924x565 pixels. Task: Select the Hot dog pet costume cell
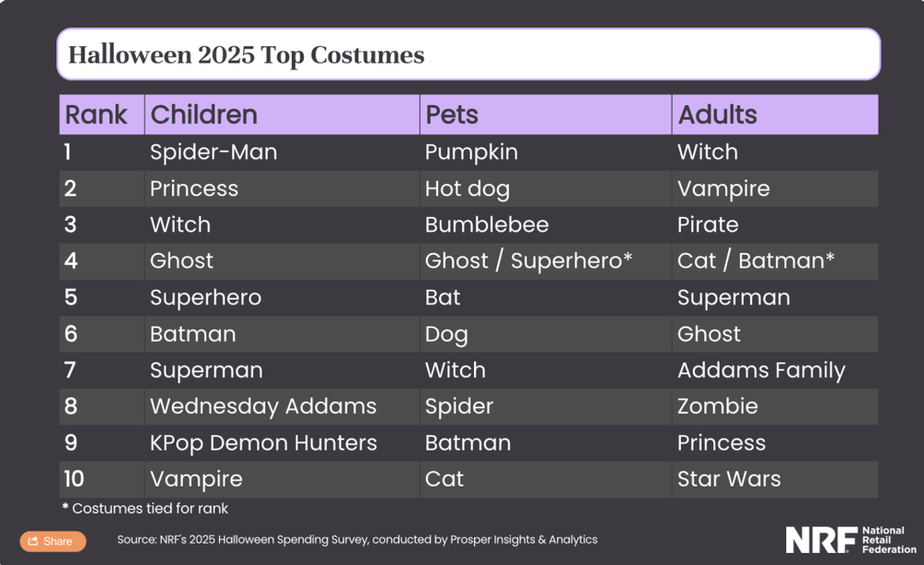click(468, 188)
